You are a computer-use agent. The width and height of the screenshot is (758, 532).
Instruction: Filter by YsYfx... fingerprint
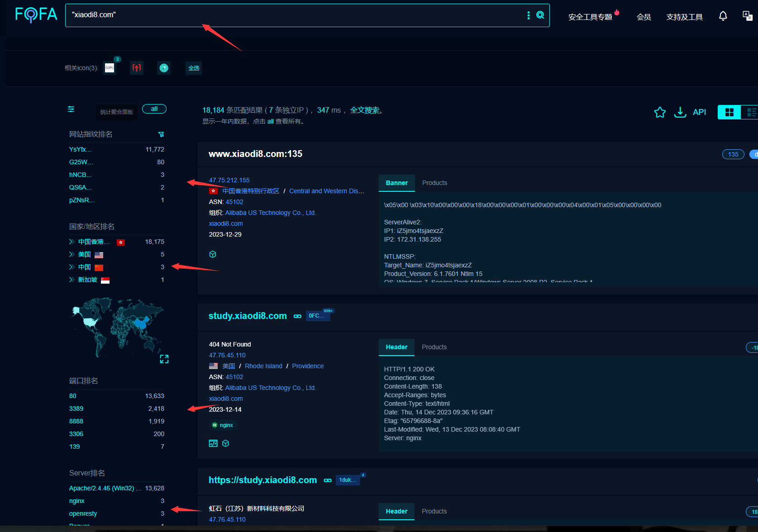click(80, 149)
